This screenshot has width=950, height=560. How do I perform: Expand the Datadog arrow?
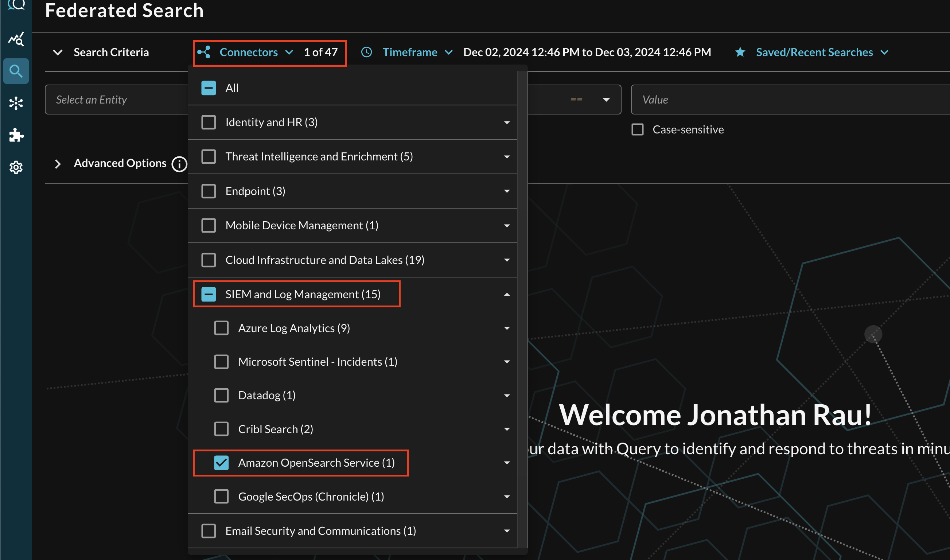pyautogui.click(x=507, y=396)
